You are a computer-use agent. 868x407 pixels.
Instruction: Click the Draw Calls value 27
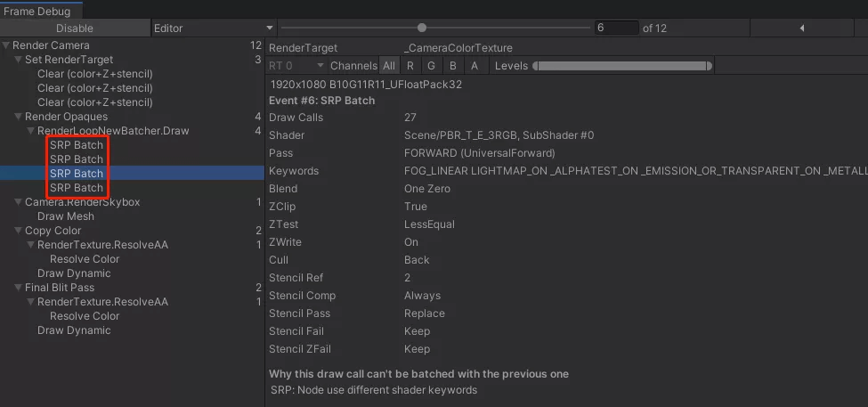[x=410, y=118]
